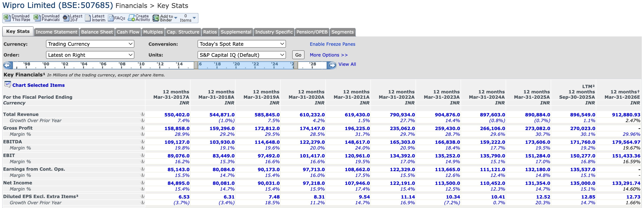Click the Go button

click(x=298, y=55)
